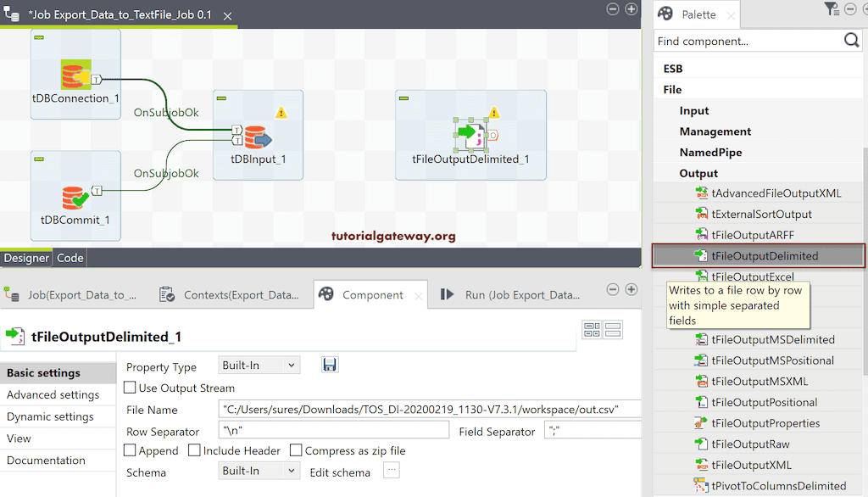
Task: Select the horizontal layout icon in Component view
Action: (x=612, y=331)
